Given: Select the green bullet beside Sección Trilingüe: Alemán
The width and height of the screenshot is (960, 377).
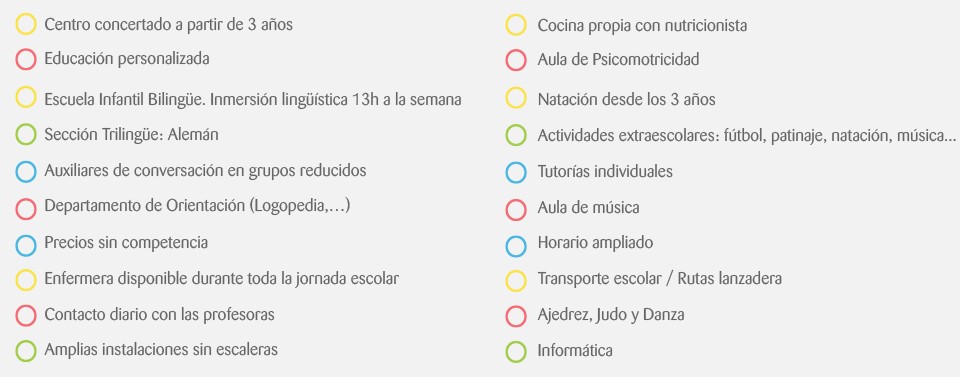Looking at the screenshot, I should click(x=26, y=135).
